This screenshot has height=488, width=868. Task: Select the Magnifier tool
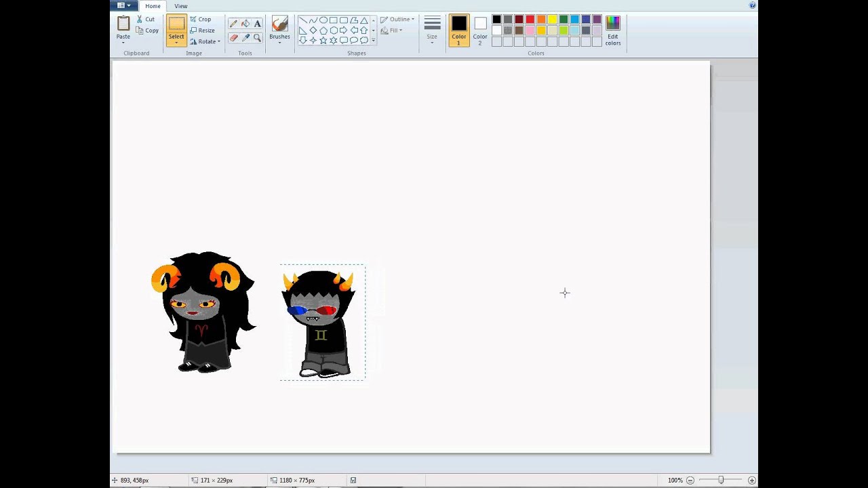[x=258, y=38]
